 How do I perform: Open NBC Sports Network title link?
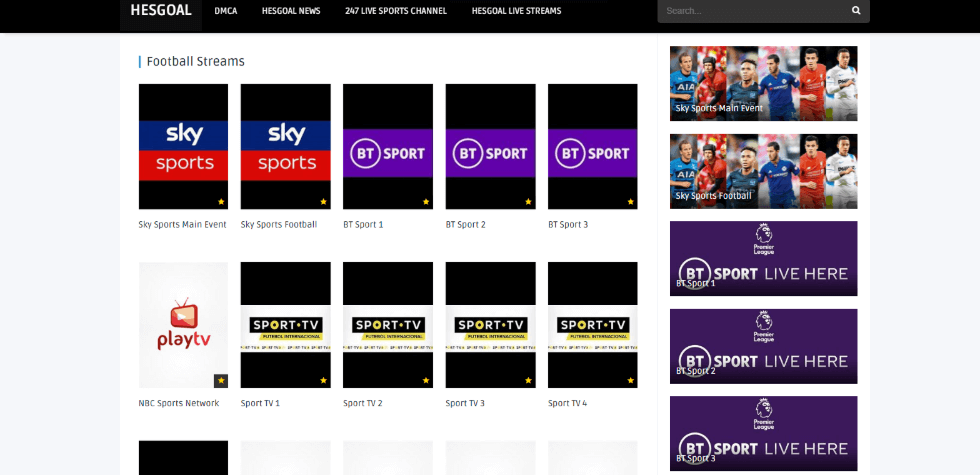pos(179,403)
